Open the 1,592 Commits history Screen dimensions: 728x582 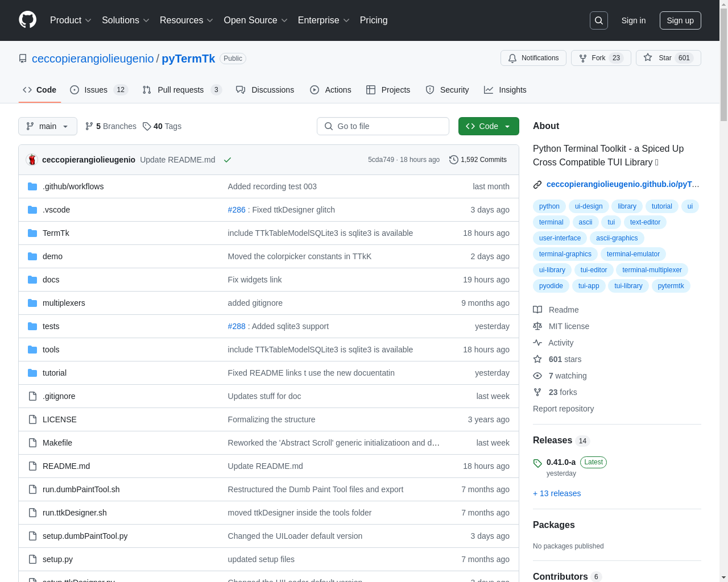coord(478,160)
